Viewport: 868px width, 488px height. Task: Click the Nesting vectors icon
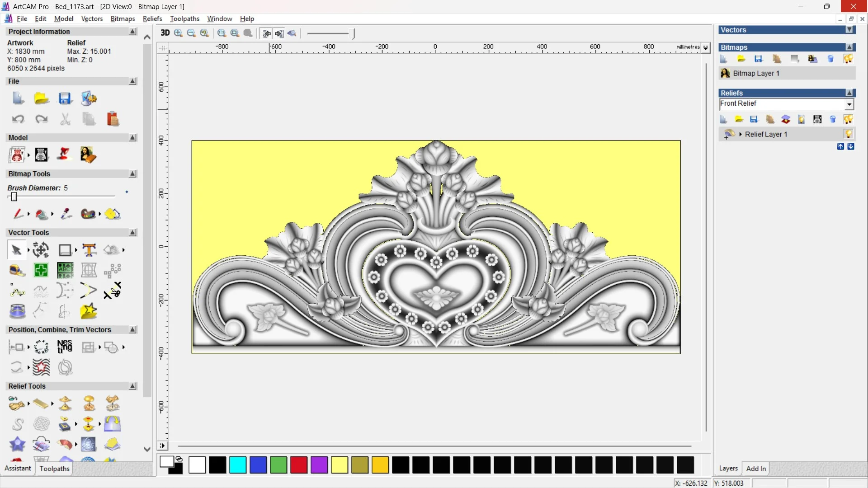pos(65,347)
